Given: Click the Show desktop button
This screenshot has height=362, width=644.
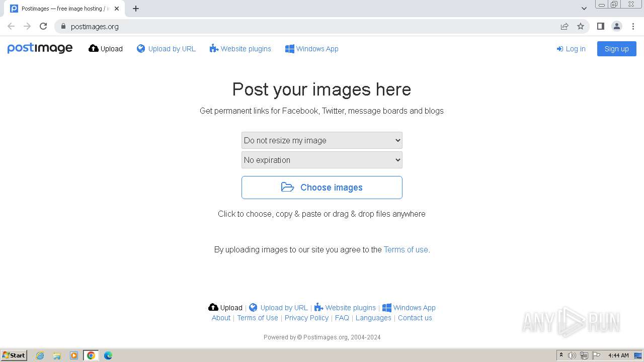Looking at the screenshot, I should [x=639, y=355].
